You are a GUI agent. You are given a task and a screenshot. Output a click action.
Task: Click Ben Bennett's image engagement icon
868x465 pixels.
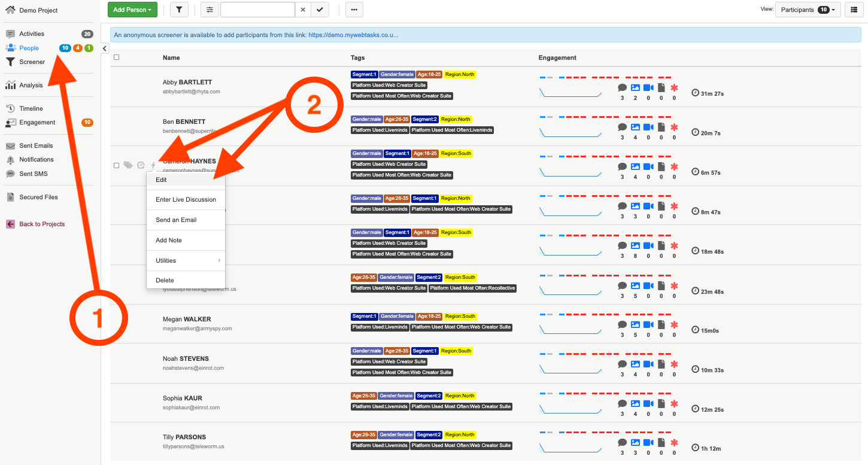[635, 127]
